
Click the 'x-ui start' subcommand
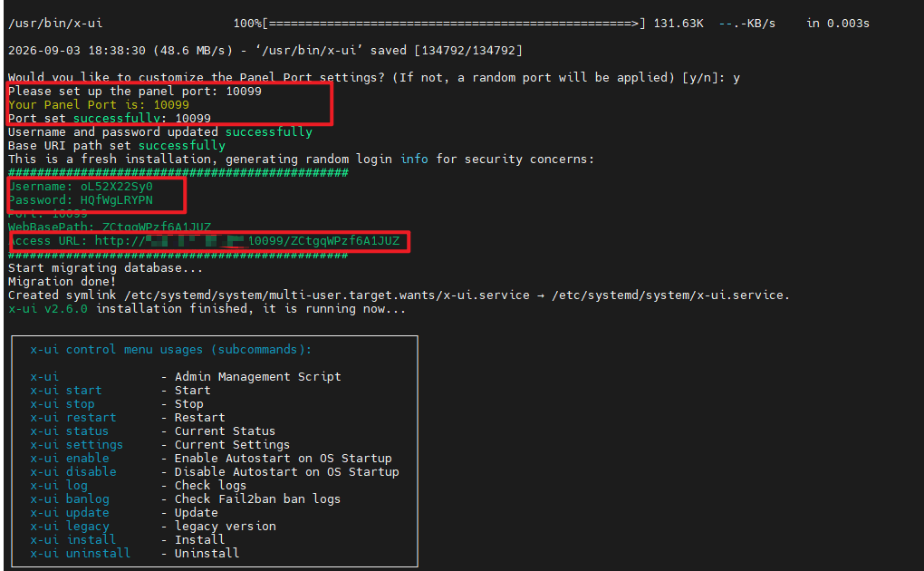66,390
